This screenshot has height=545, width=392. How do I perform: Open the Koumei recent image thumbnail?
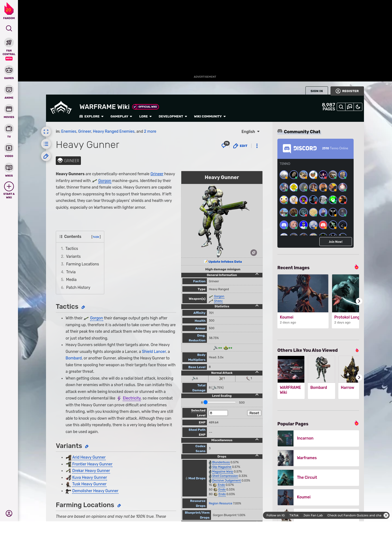tap(303, 293)
